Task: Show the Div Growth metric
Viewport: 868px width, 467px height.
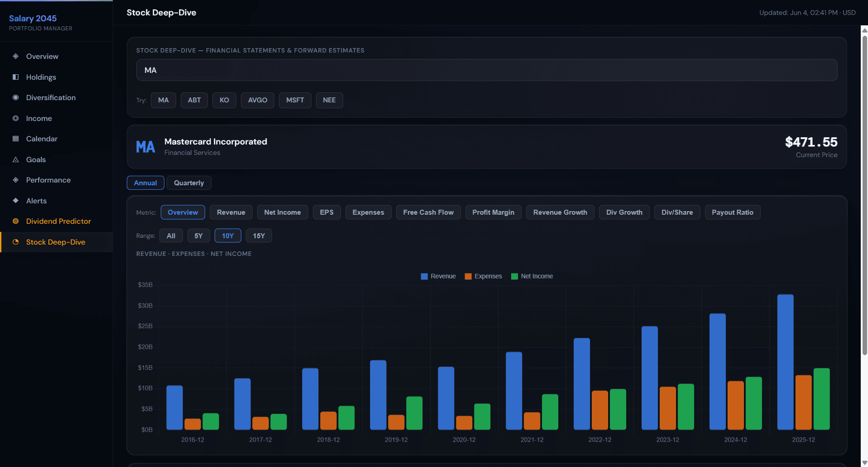Action: 624,212
